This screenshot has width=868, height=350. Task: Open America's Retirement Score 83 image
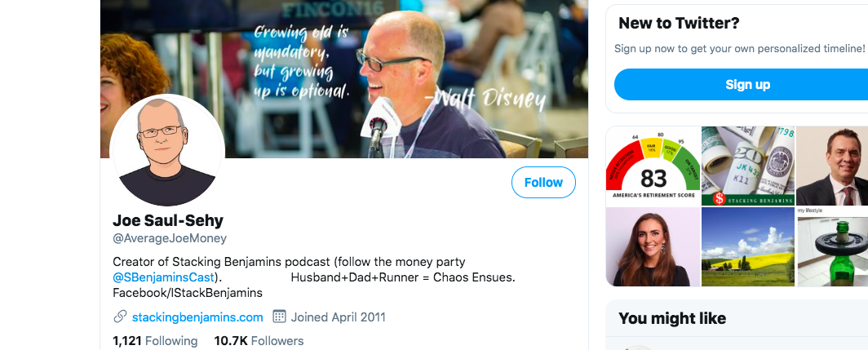[653, 166]
